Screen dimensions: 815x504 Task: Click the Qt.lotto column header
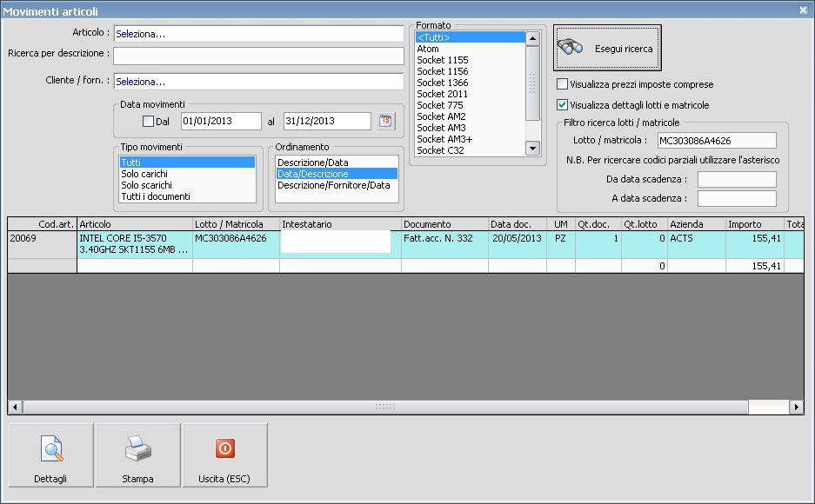click(x=645, y=224)
